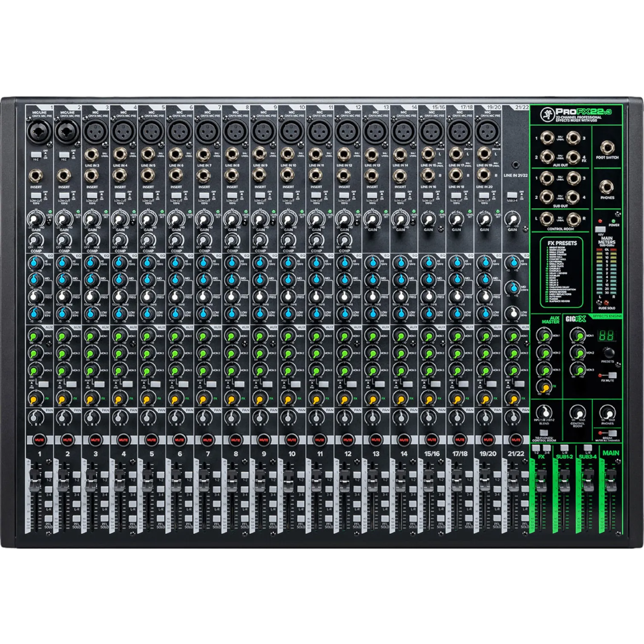Image resolution: width=644 pixels, height=644 pixels.
Task: Click the USB BLEND knob
Action: pyautogui.click(x=544, y=412)
